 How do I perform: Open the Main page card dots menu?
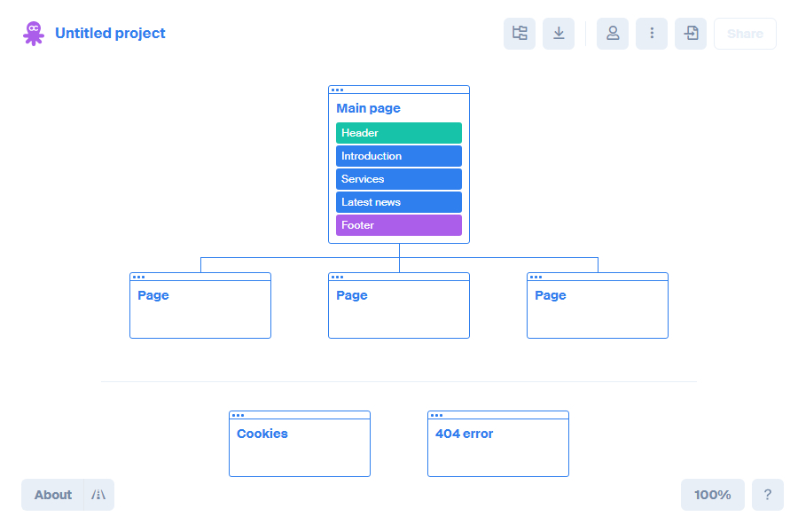pyautogui.click(x=337, y=90)
